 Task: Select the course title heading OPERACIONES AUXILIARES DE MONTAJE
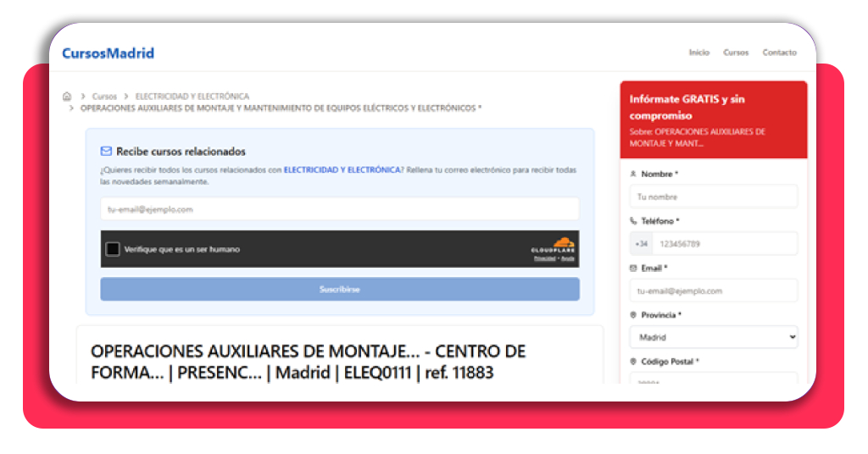point(309,362)
